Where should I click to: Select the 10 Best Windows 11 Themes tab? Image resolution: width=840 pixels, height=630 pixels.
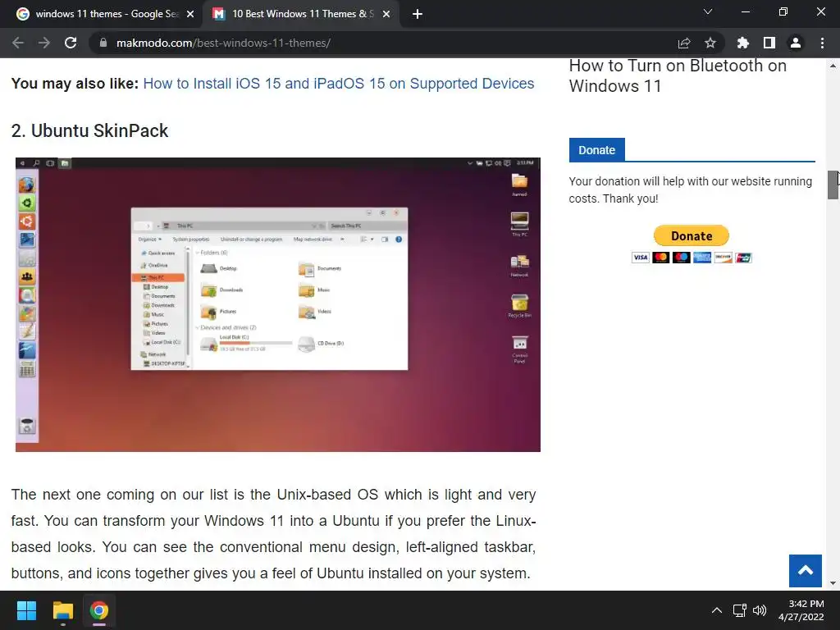(301, 15)
